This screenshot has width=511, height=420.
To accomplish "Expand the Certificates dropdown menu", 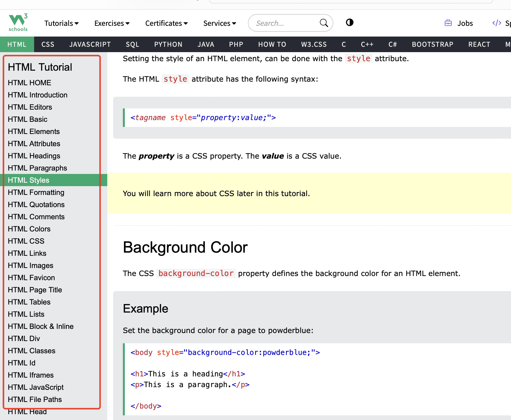I will click(x=167, y=23).
